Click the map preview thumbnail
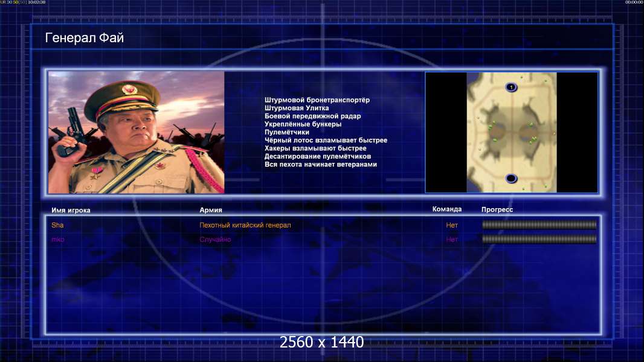 [x=511, y=132]
